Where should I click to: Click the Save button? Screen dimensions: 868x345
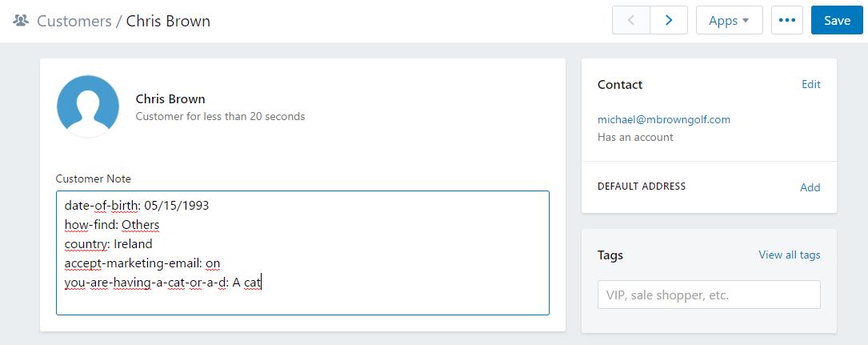click(x=837, y=21)
